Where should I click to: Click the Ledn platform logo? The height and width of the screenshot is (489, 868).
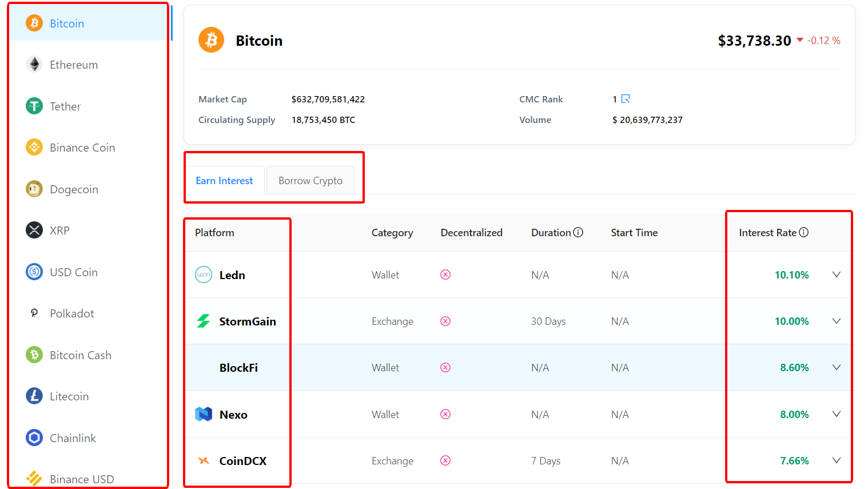[x=204, y=275]
